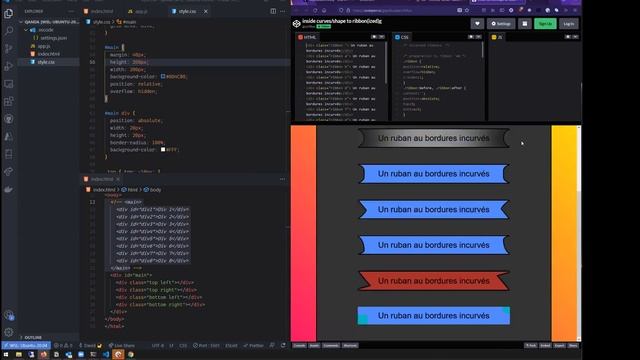Click the gray gradient ribbon in the preview
This screenshot has height=360, width=640.
pyautogui.click(x=433, y=138)
